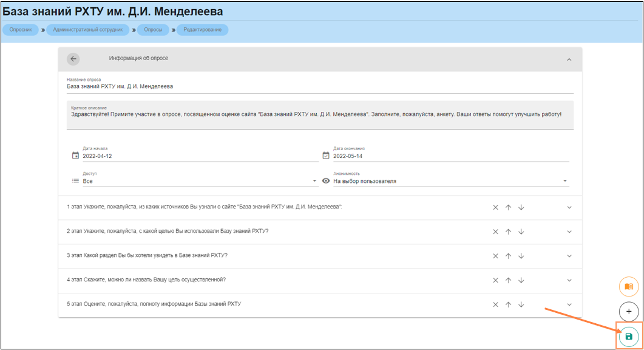
Task: Open the Доступ dropdown set to Все
Action: [200, 181]
